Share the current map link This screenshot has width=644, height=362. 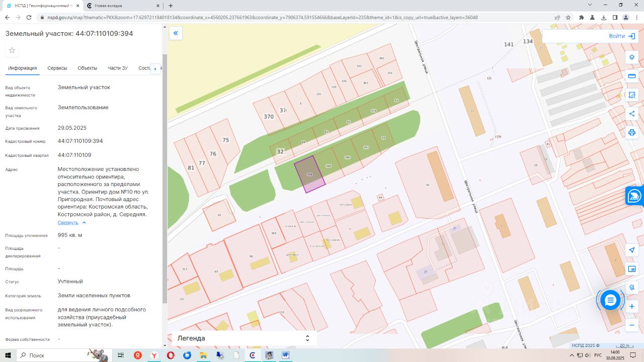click(632, 114)
